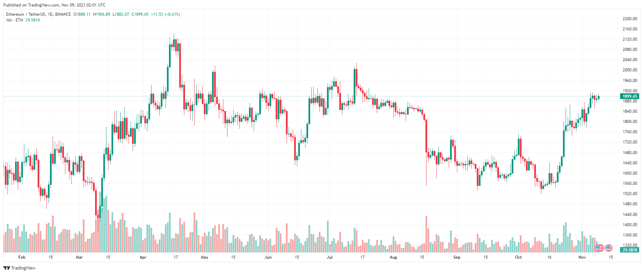This screenshot has width=644, height=274.
Task: Click the green 29.581K volume label
Action: coord(630,250)
